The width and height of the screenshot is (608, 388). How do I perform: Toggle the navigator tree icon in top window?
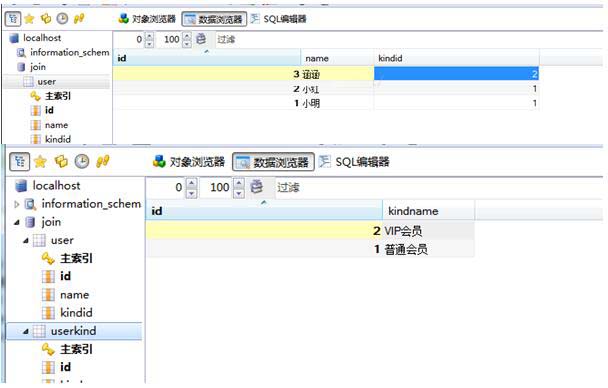(x=13, y=19)
